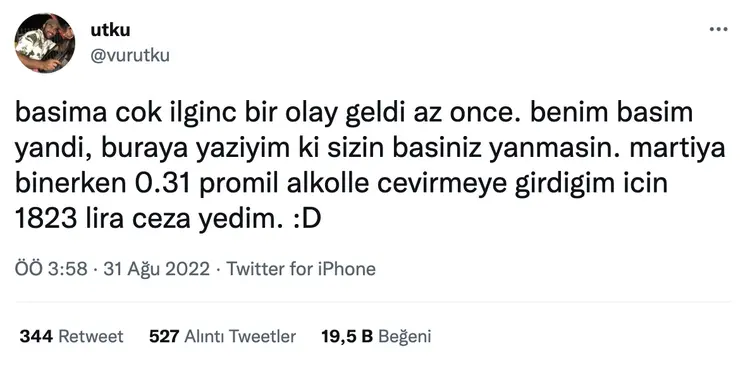
Task: Click the Beğeni label text
Action: pyautogui.click(x=405, y=336)
